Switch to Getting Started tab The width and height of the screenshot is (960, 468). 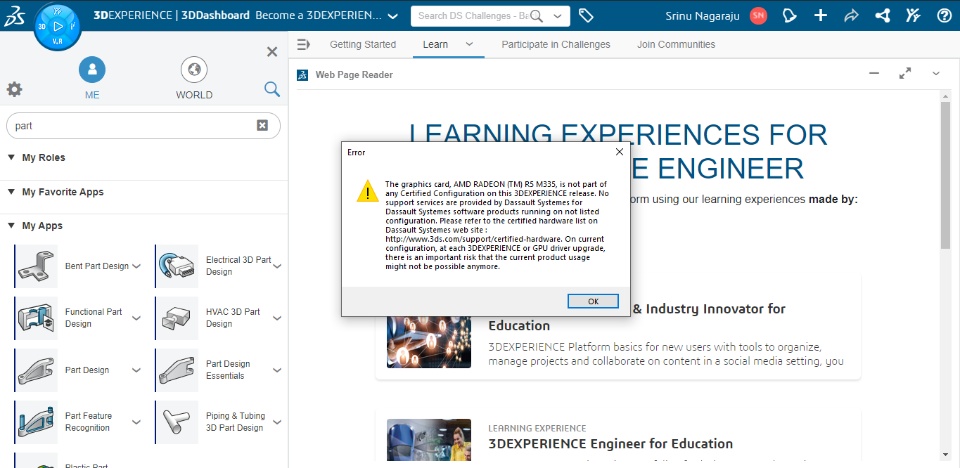point(362,44)
